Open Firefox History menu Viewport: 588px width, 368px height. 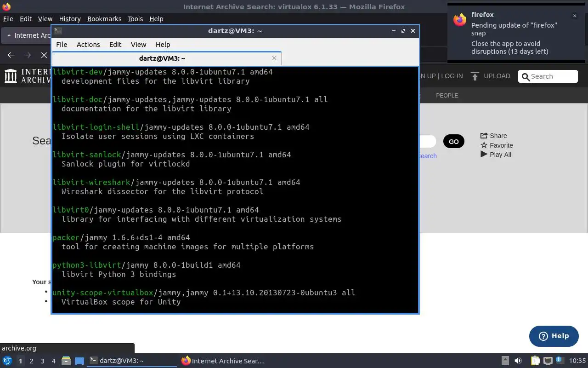click(70, 19)
